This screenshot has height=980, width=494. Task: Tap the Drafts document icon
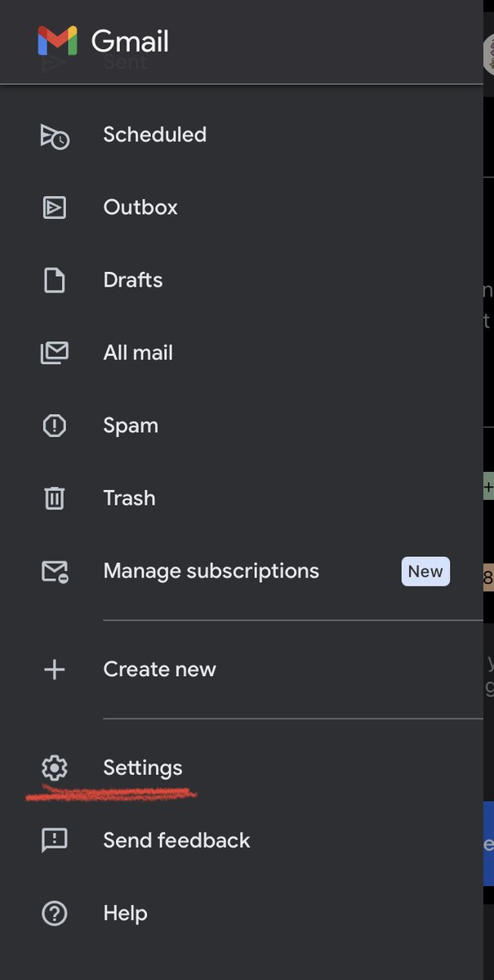(55, 281)
